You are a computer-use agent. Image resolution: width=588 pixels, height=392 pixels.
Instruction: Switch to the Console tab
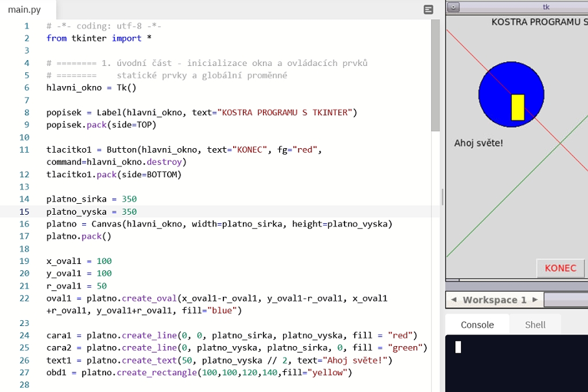(x=477, y=325)
